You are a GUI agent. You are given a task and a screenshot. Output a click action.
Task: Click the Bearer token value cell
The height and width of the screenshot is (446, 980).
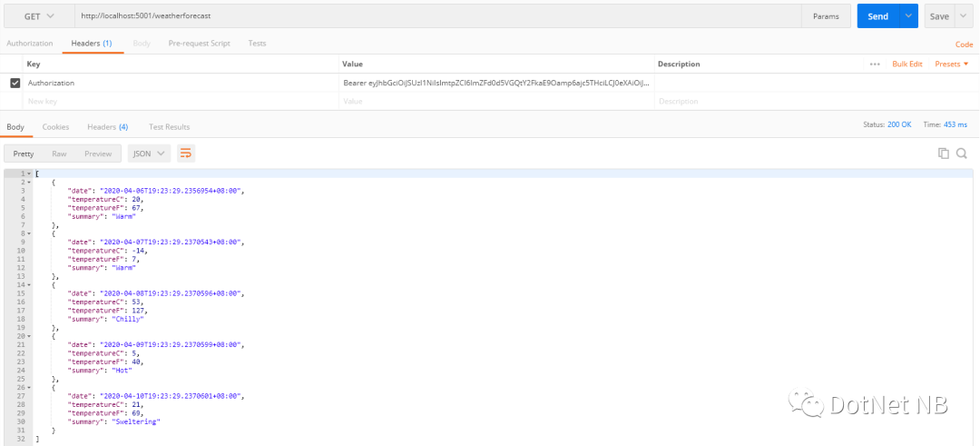[x=497, y=83]
